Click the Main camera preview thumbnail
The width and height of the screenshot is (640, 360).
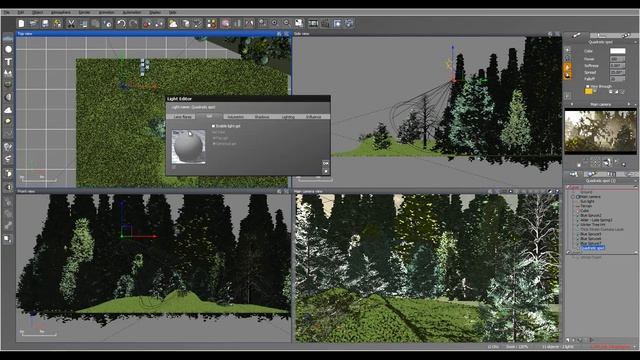(600, 131)
